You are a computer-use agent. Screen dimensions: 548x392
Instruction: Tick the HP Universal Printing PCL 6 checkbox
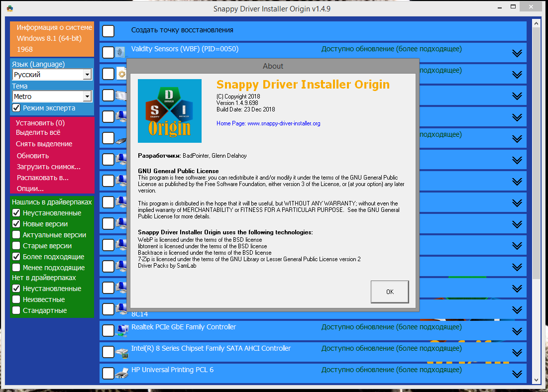tap(109, 374)
